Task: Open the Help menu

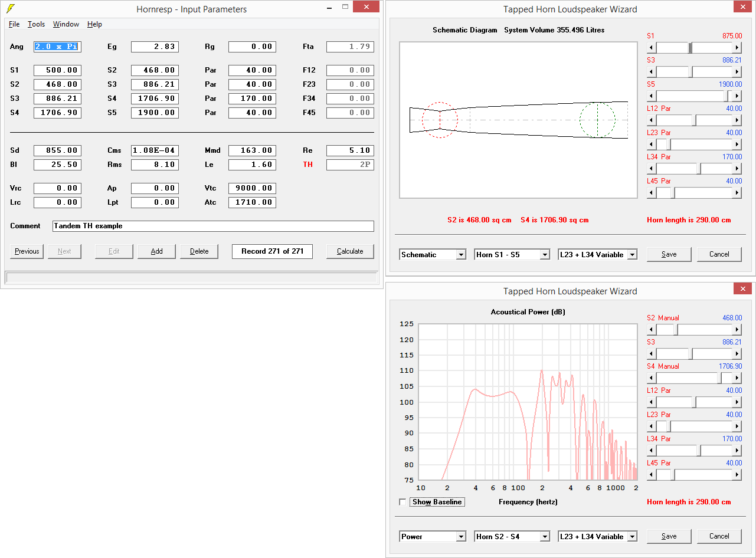Action: [94, 24]
